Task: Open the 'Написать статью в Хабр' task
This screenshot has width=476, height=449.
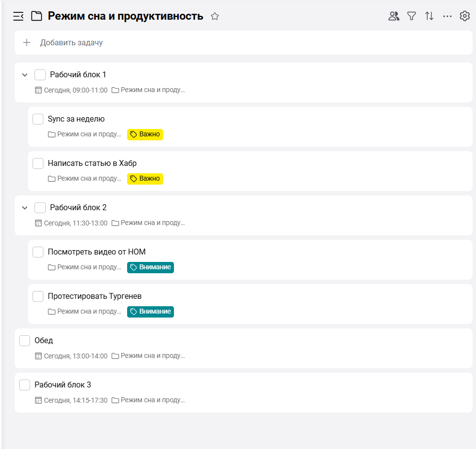Action: point(92,163)
